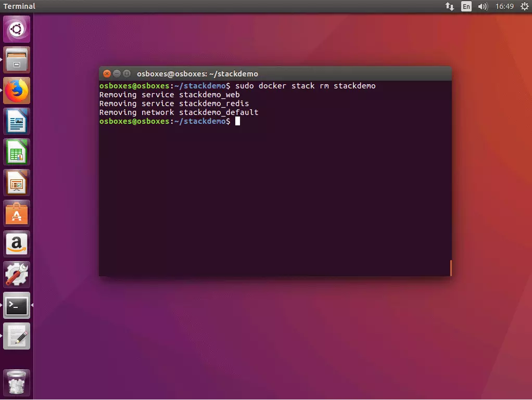Open the Text Editor from dock
Image resolution: width=532 pixels, height=400 pixels.
pyautogui.click(x=17, y=336)
